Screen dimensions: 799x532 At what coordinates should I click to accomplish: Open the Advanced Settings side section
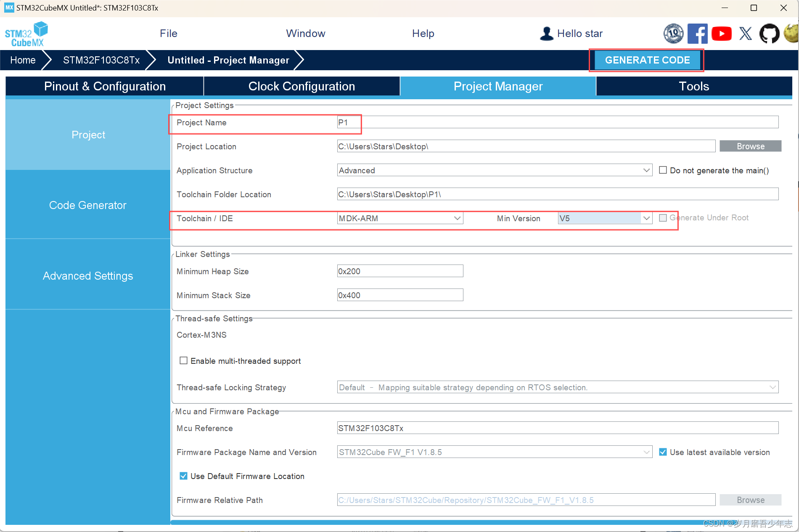coord(88,276)
